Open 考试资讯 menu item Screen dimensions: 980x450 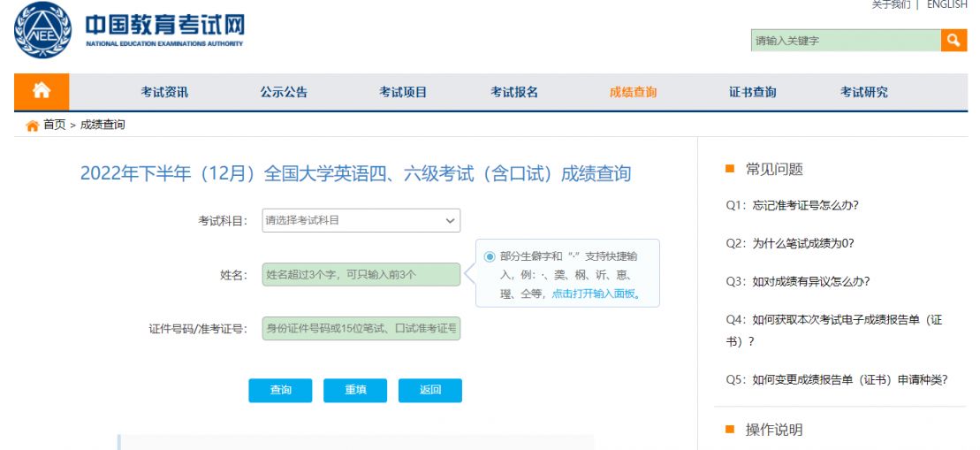[x=164, y=92]
